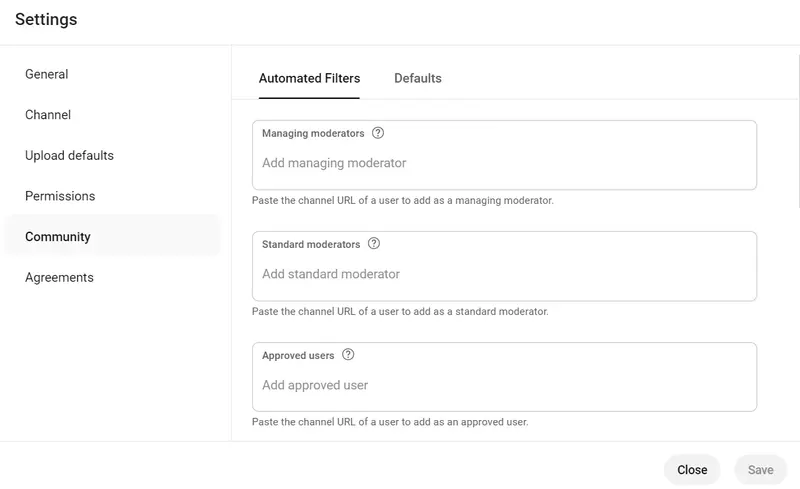Open the Agreements settings section

[x=59, y=278]
